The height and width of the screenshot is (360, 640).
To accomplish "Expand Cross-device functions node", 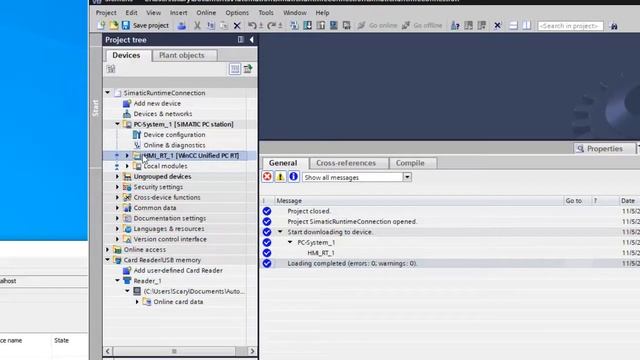I will tap(118, 198).
